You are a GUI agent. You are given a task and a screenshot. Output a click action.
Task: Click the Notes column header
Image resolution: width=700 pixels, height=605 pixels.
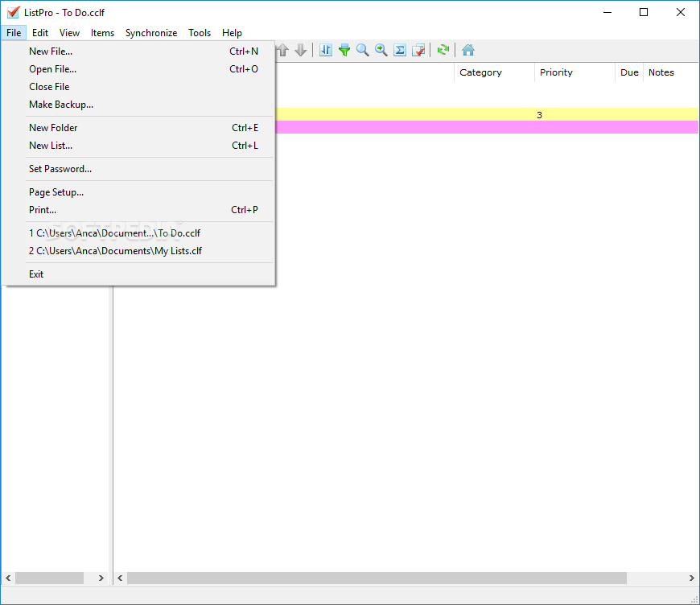(670, 72)
